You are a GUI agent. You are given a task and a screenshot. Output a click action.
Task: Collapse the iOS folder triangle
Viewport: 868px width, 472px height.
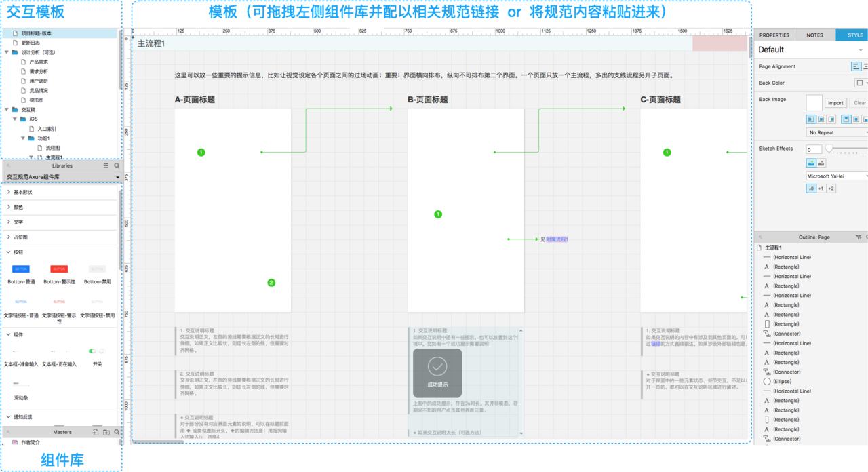[15, 119]
